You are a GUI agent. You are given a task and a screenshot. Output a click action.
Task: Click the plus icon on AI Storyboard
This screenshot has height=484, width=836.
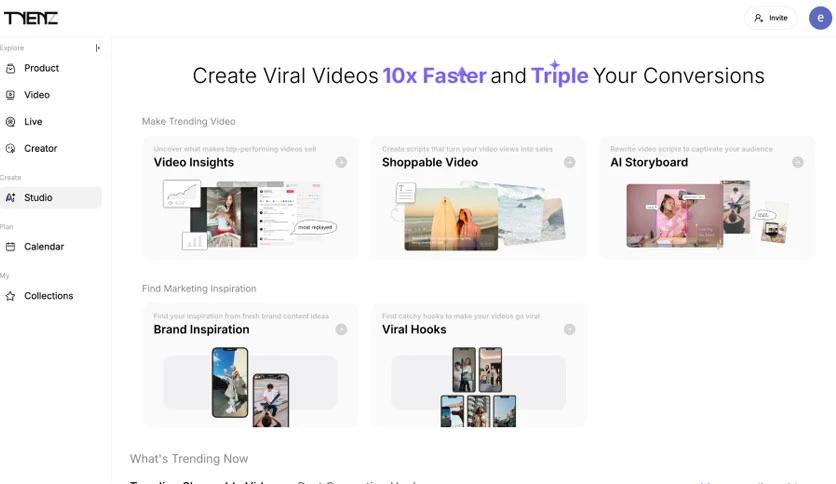pos(798,162)
